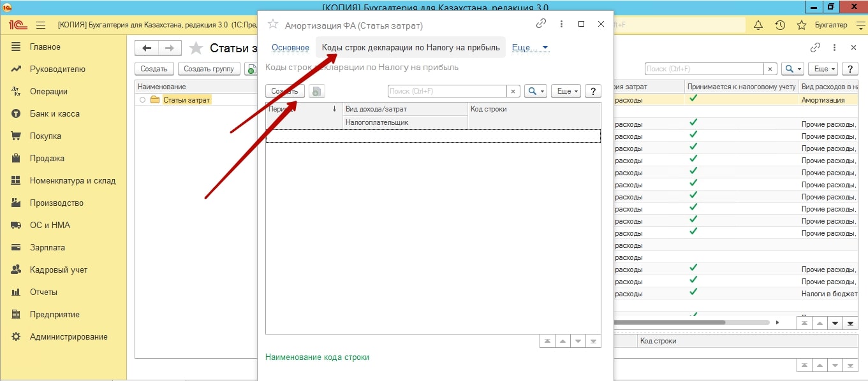Open the hamburger main menu
Screen dimensions: 868x381
coord(41,25)
